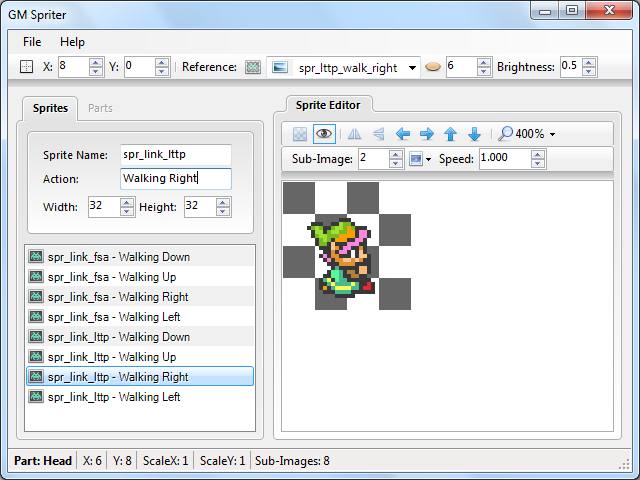Select spr_link_lttp - Walking Right

140,376
